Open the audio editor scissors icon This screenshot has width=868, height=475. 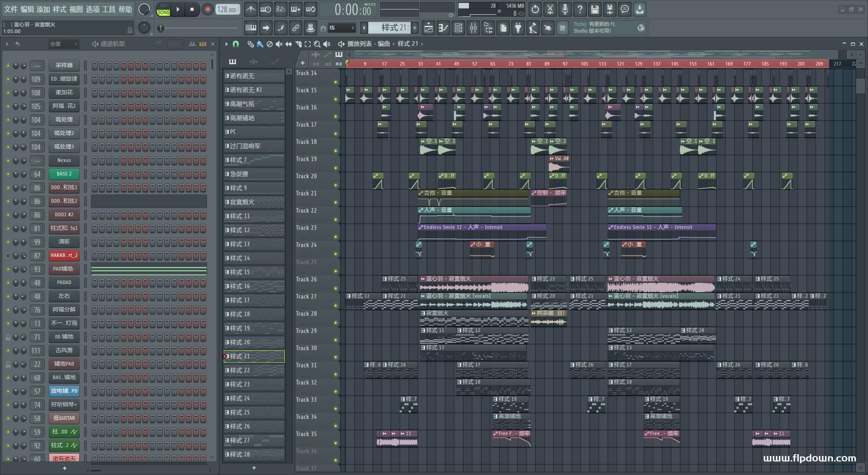pyautogui.click(x=550, y=9)
